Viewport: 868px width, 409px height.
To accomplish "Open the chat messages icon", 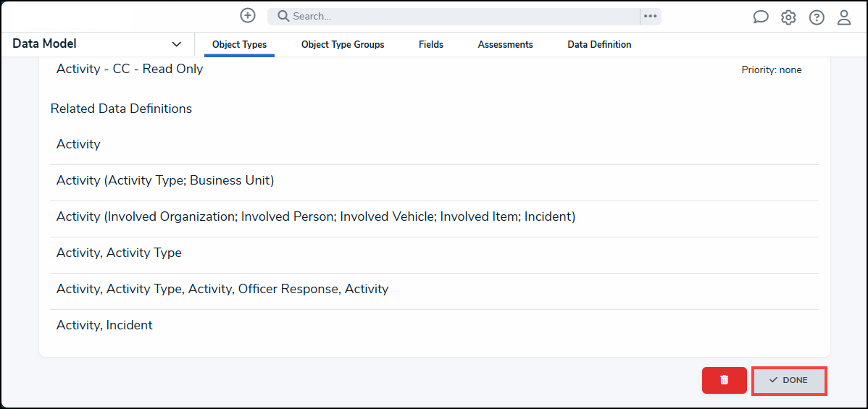I will pos(761,17).
